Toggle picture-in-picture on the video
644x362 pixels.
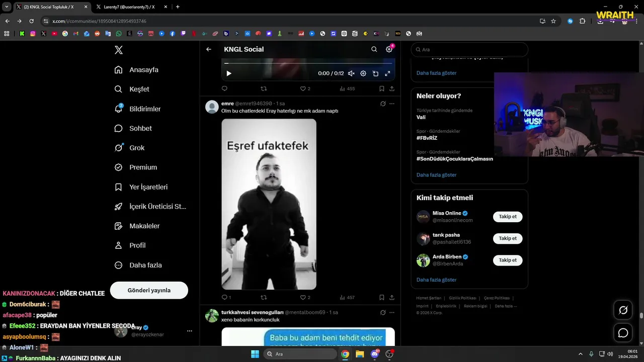click(x=375, y=73)
